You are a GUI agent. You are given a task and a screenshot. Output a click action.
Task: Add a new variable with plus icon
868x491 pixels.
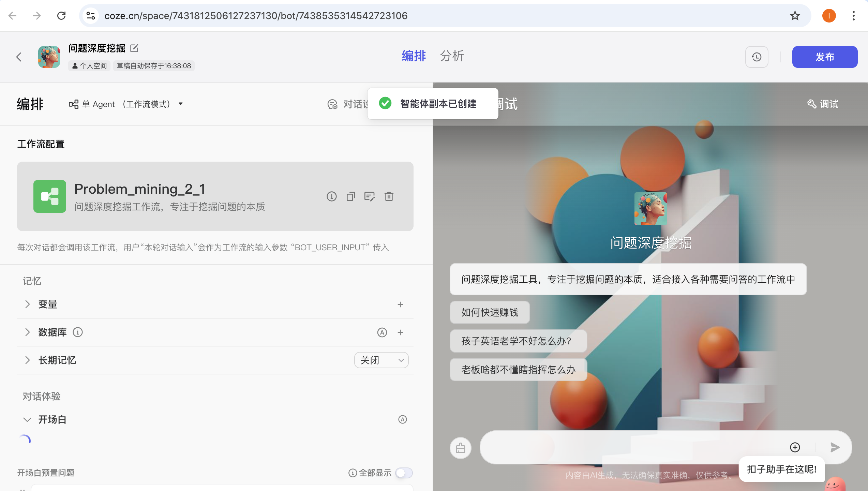[x=401, y=304]
